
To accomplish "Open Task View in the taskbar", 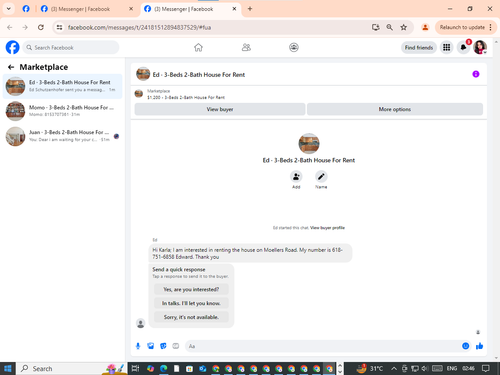I will click(x=135, y=368).
